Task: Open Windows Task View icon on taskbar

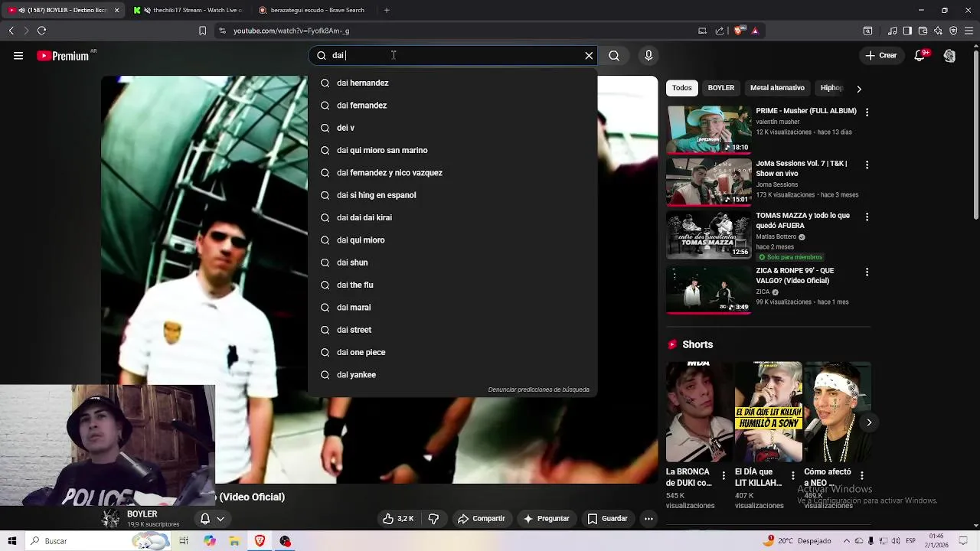Action: [184, 541]
